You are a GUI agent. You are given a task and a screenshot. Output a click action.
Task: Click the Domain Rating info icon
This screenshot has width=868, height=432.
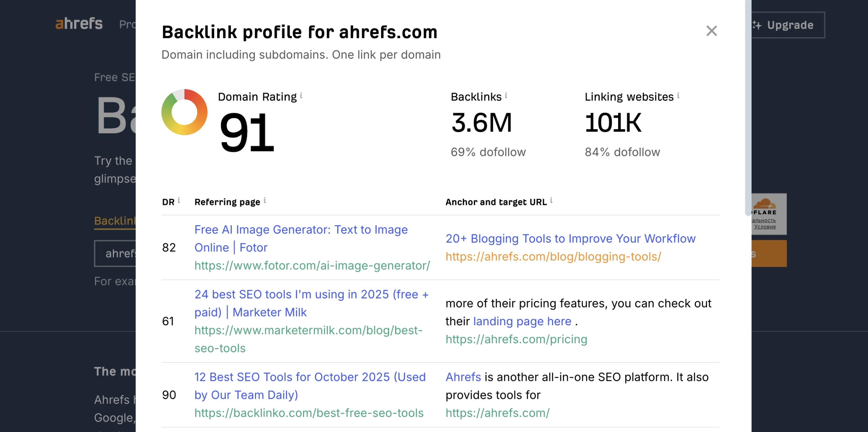[x=301, y=96]
